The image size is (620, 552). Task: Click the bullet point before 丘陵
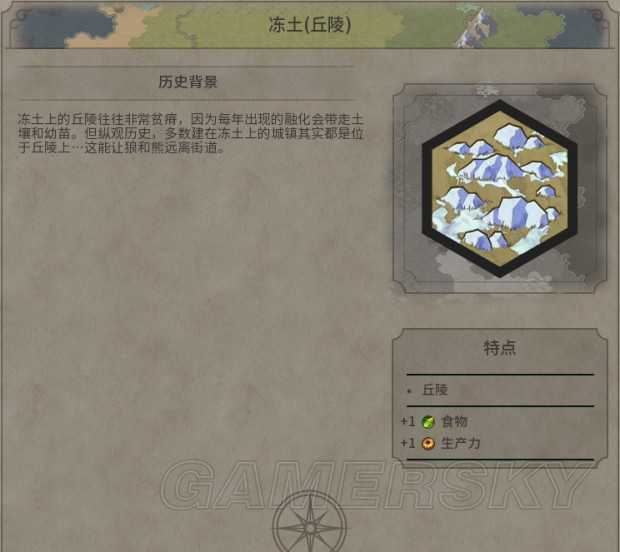tap(410, 391)
